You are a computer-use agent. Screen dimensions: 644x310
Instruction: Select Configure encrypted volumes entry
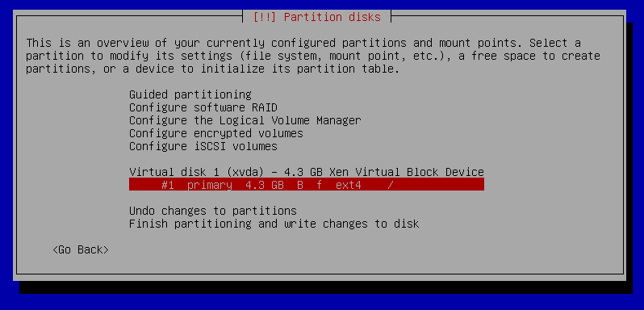pos(216,133)
